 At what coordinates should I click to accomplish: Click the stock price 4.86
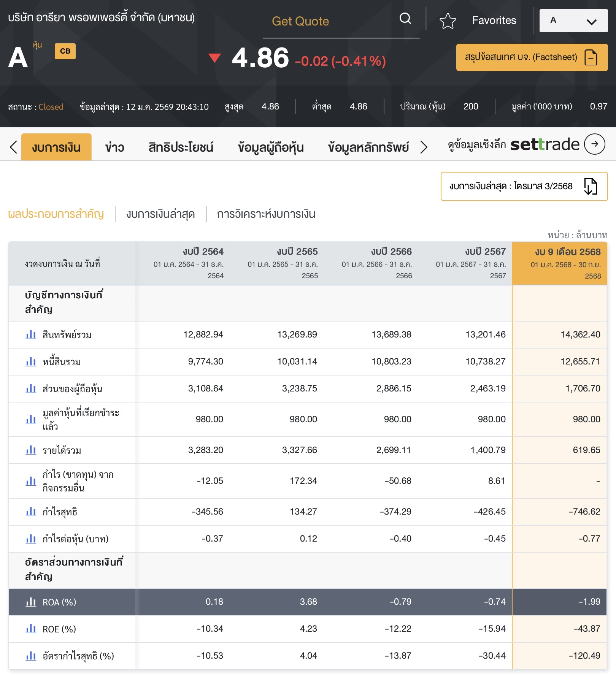coord(260,58)
